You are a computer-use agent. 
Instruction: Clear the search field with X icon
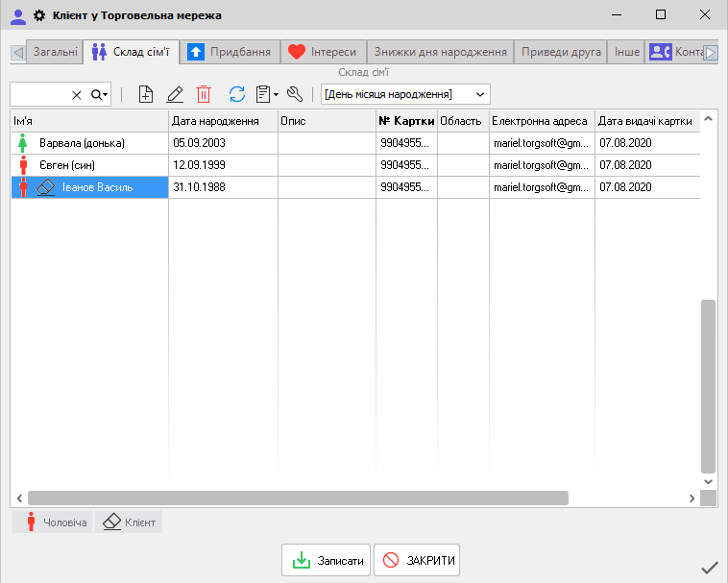77,94
